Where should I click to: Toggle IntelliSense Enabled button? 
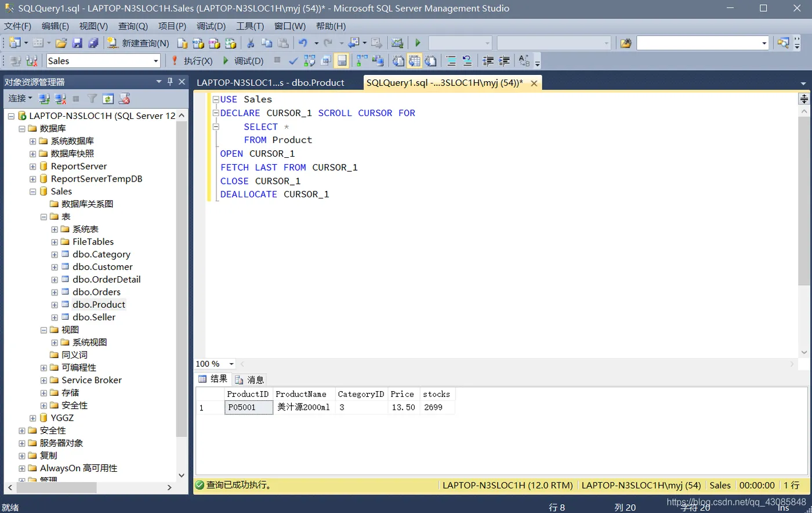click(x=342, y=60)
